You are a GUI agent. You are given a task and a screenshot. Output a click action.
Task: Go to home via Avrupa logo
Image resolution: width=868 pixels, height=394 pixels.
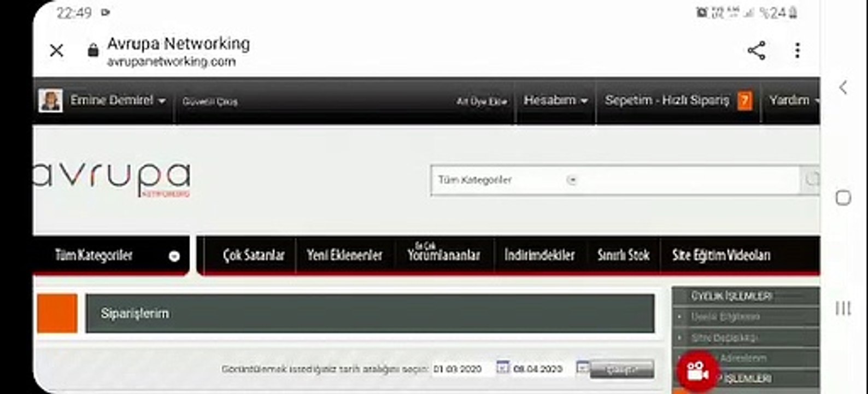point(112,179)
